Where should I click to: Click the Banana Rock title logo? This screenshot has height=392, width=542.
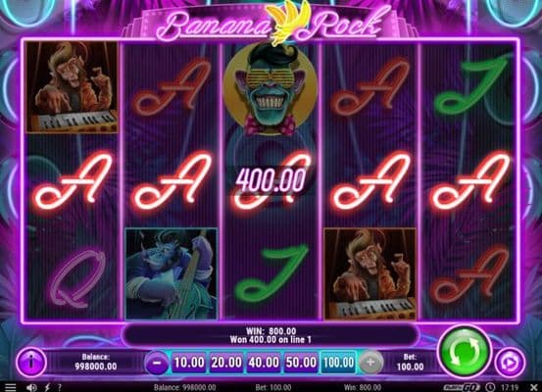tap(271, 24)
